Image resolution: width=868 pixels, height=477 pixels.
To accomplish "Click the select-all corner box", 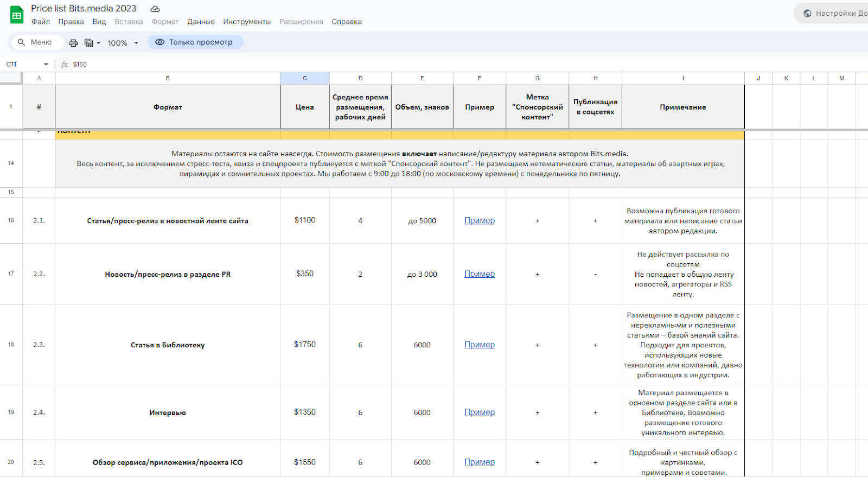I will (x=11, y=78).
